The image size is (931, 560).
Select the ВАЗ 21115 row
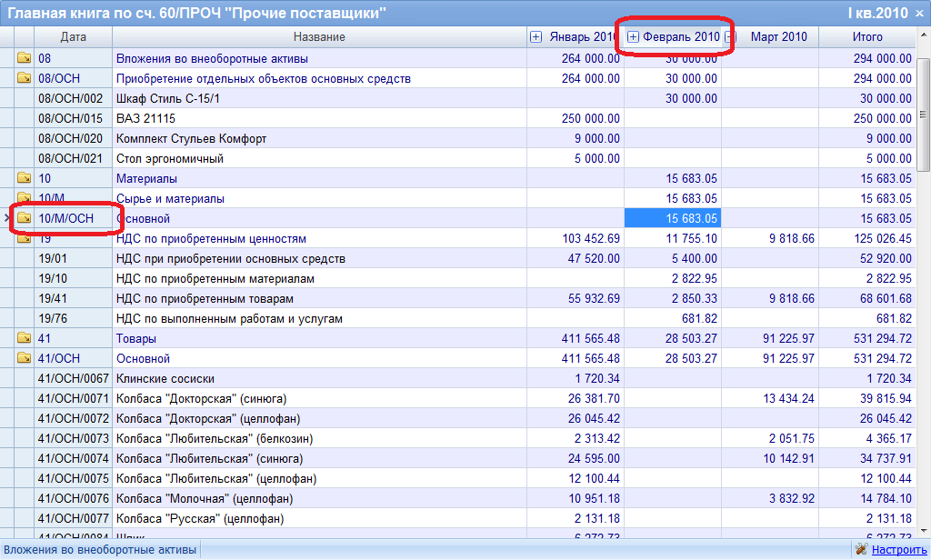(318, 118)
